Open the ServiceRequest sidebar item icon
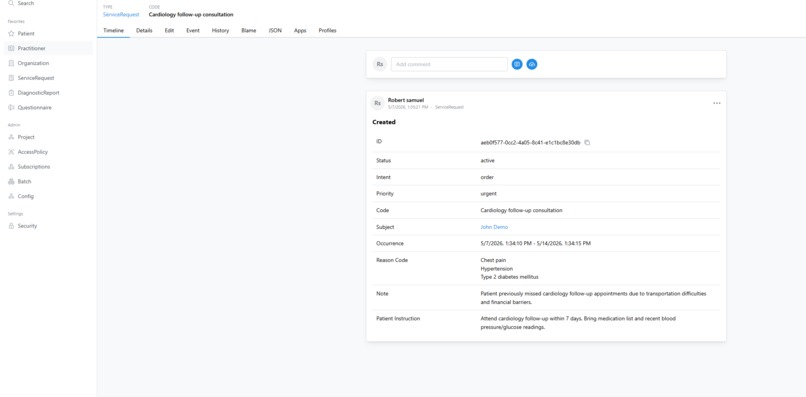Image resolution: width=806 pixels, height=397 pixels. click(11, 78)
